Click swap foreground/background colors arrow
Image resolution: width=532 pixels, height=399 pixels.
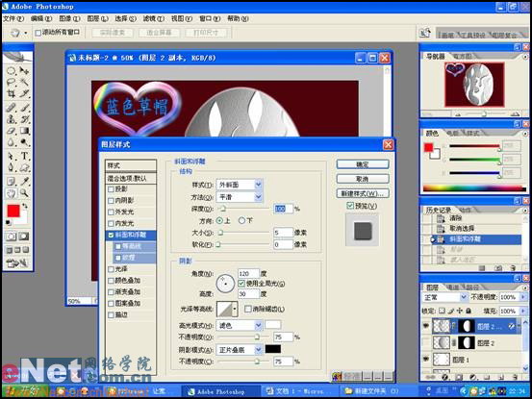click(25, 206)
